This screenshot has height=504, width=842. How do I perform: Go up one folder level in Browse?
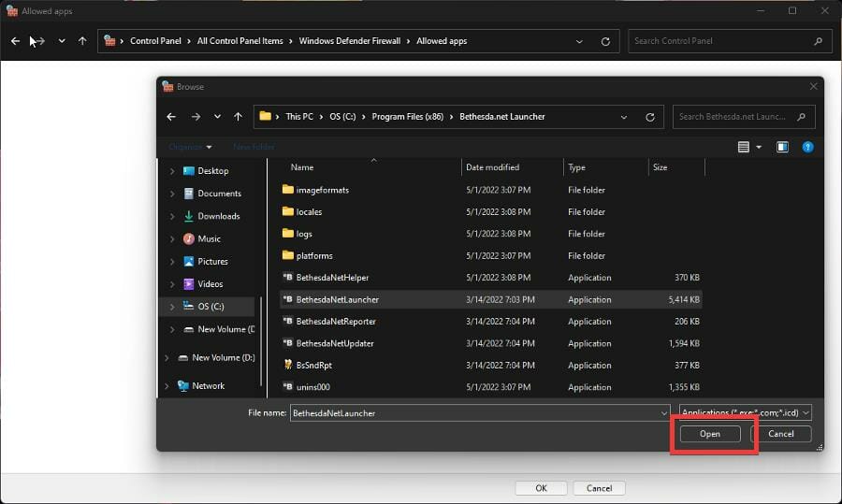click(x=238, y=117)
